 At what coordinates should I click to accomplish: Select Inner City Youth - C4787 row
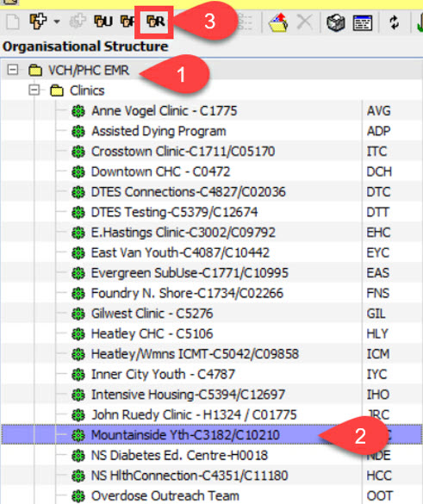(212, 375)
